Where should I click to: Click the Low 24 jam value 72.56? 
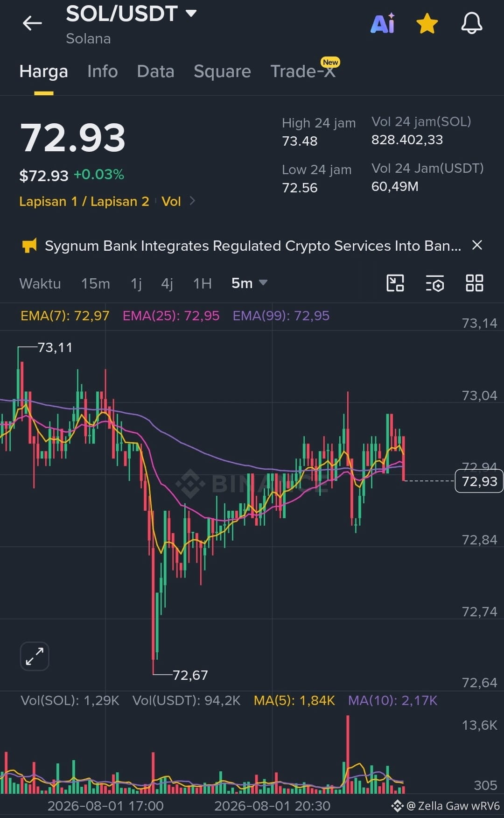300,188
